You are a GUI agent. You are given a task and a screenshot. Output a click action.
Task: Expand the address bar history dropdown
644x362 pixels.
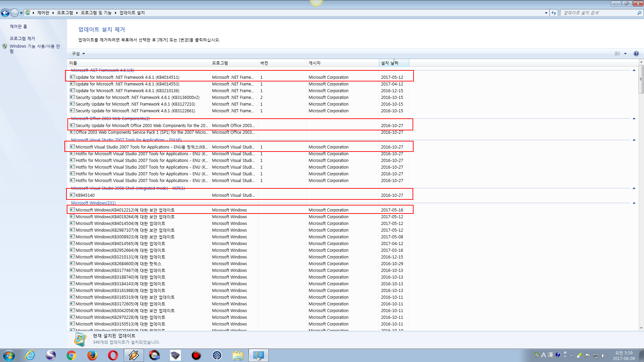pos(546,13)
